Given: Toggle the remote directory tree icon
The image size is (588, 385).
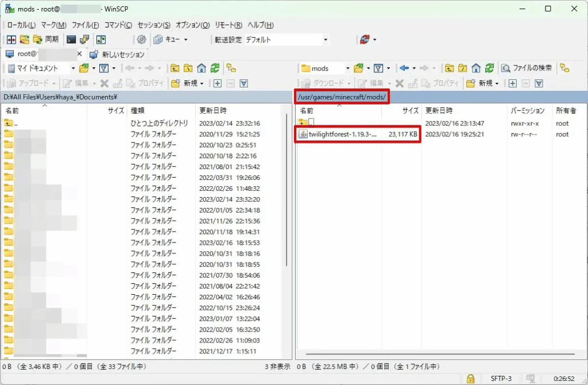Looking at the screenshot, I should click(564, 68).
